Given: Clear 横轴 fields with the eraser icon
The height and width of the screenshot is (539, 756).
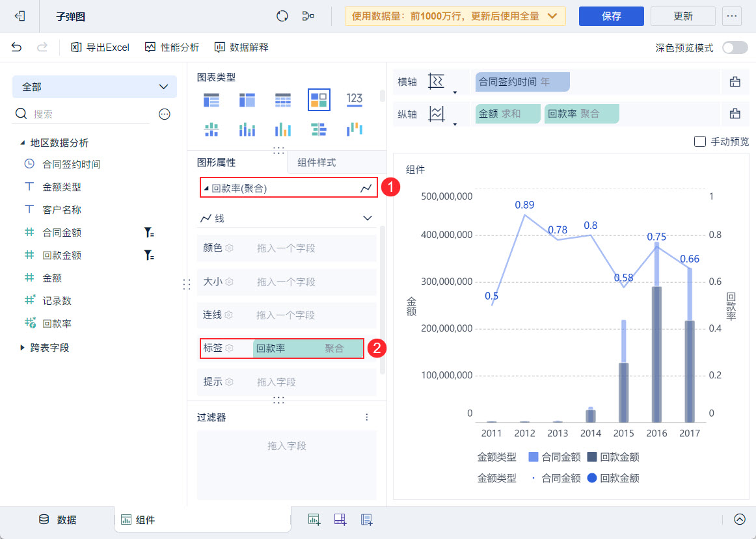Looking at the screenshot, I should click(735, 81).
